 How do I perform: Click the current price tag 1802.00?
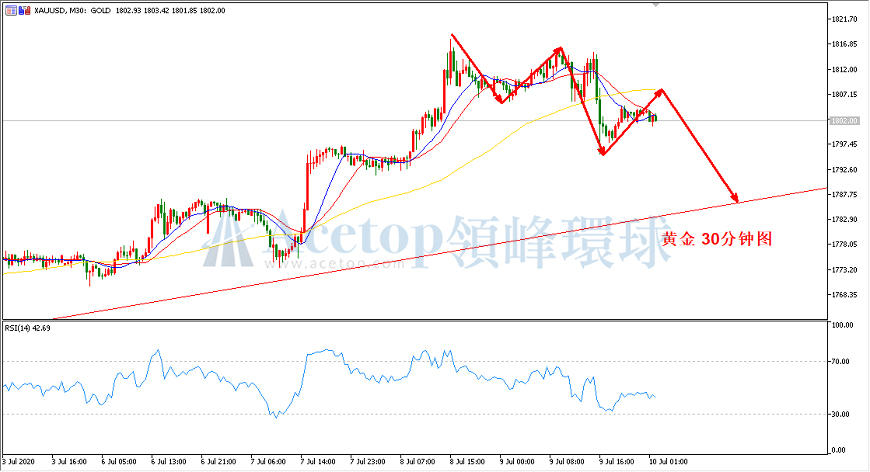(x=844, y=120)
